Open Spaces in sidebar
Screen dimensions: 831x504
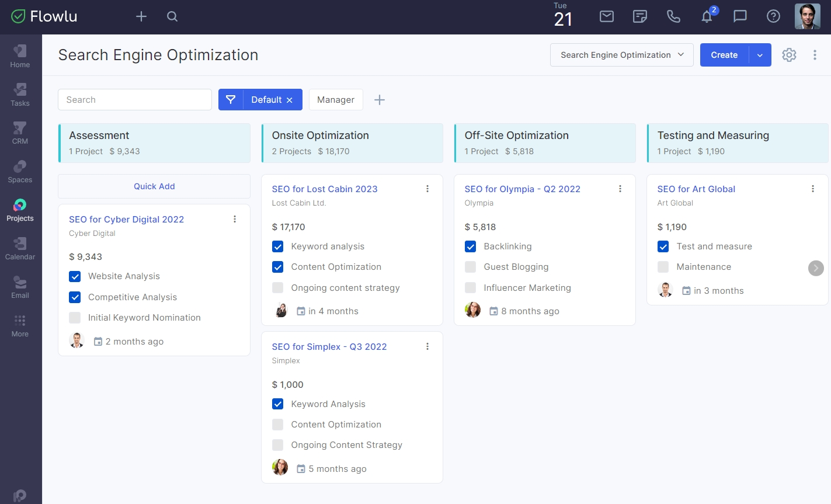pos(20,172)
